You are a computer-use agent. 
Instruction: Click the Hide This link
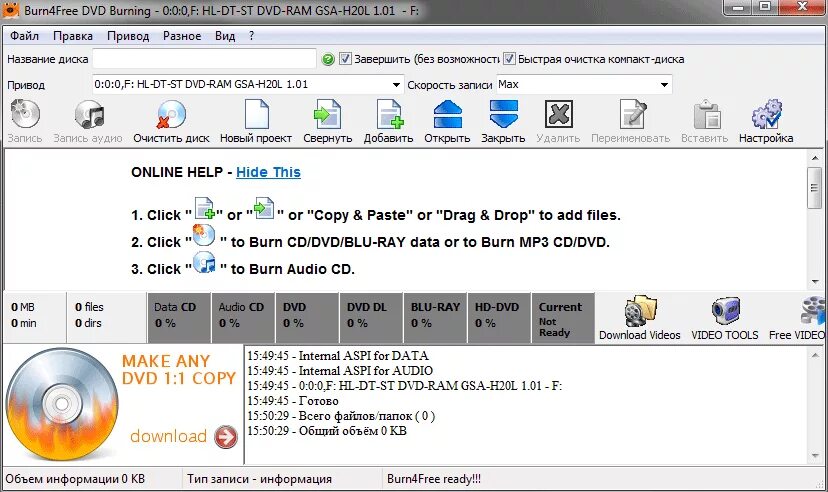point(268,172)
